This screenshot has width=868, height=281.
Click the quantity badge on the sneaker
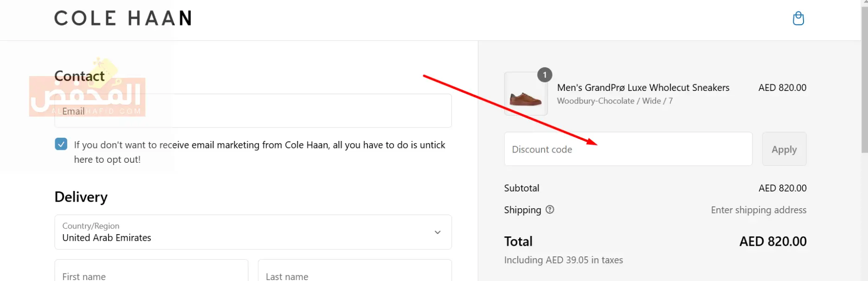[x=545, y=75]
